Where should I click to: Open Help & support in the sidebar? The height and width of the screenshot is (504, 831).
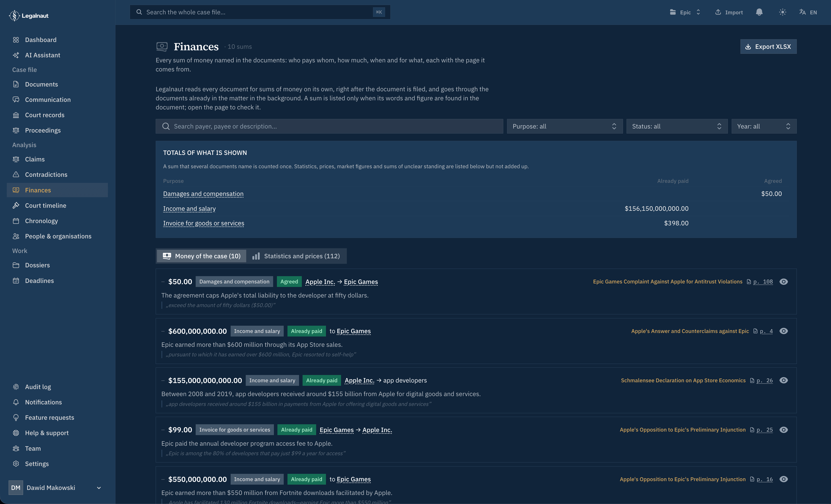[x=57, y=433]
